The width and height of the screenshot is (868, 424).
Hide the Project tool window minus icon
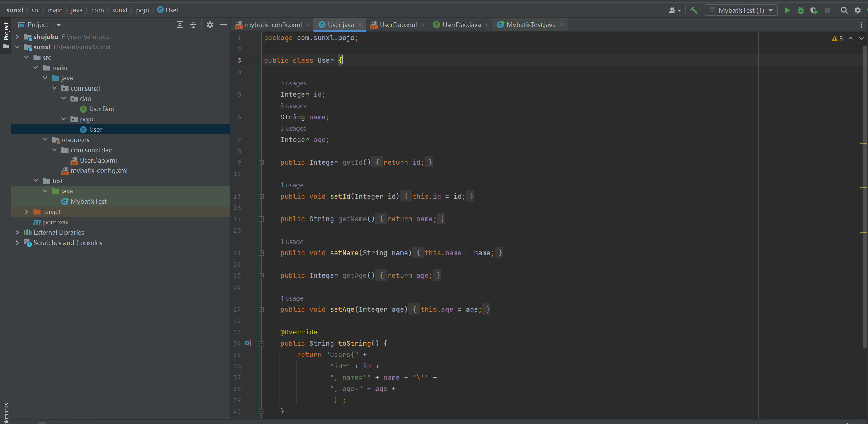pos(223,25)
